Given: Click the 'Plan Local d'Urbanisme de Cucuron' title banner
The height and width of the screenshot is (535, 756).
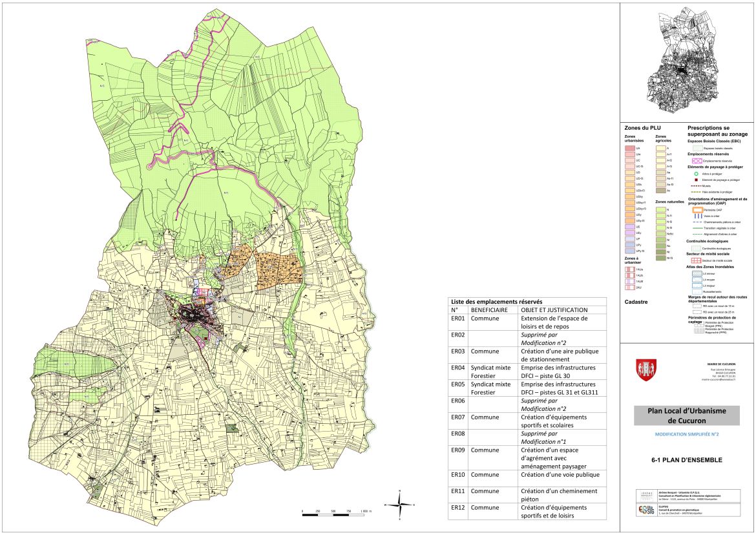Looking at the screenshot, I should 688,415.
